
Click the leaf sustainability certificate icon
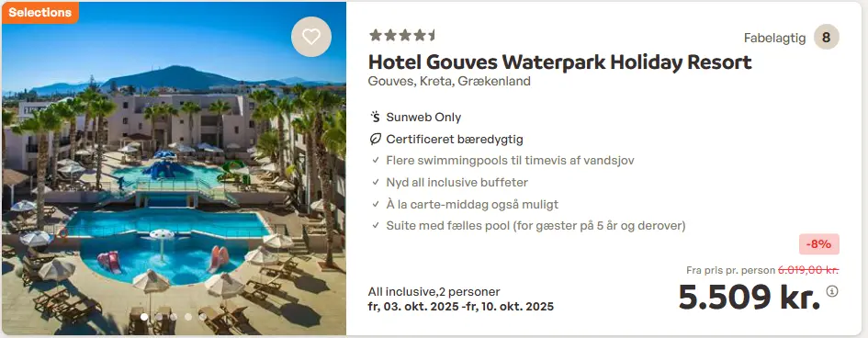click(376, 140)
